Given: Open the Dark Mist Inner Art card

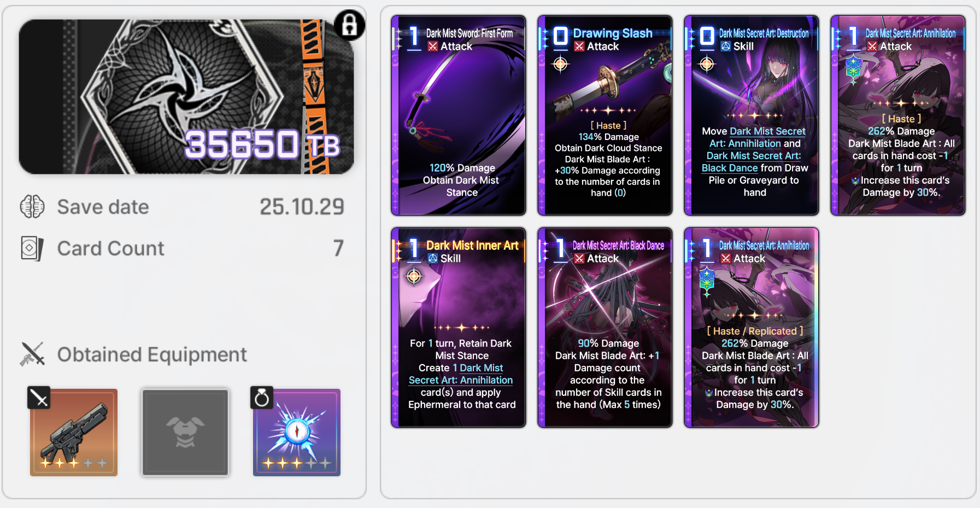Looking at the screenshot, I should pos(459,328).
